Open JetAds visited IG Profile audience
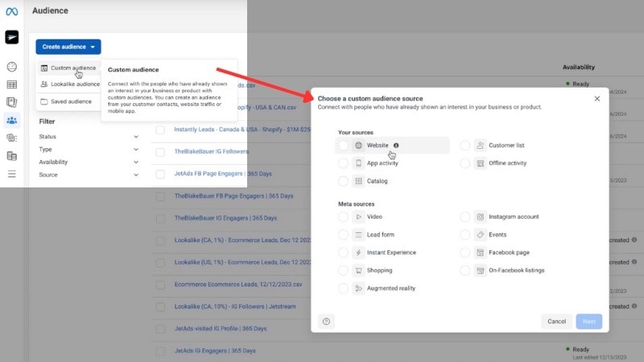Image resolution: width=644 pixels, height=362 pixels. point(221,329)
